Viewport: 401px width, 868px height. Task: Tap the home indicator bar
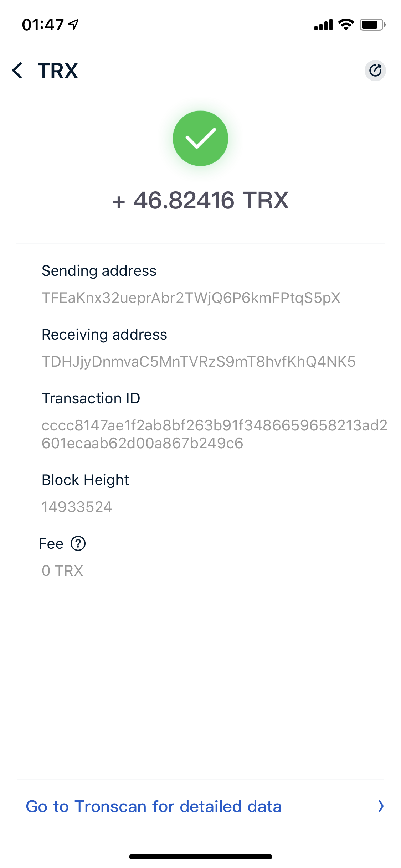(x=200, y=857)
